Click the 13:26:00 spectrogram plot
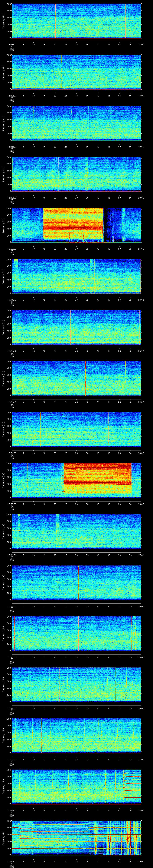 pyautogui.click(x=76, y=531)
